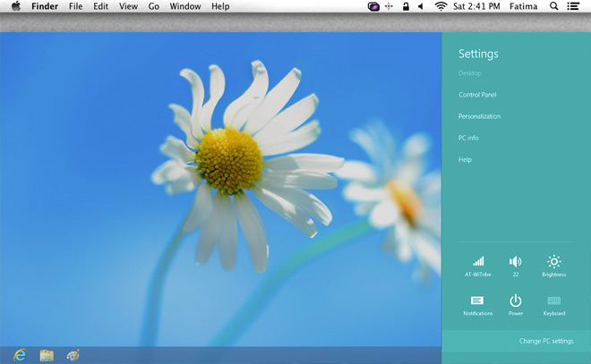This screenshot has width=591, height=364.
Task: Click Change PC settings
Action: pyautogui.click(x=546, y=341)
